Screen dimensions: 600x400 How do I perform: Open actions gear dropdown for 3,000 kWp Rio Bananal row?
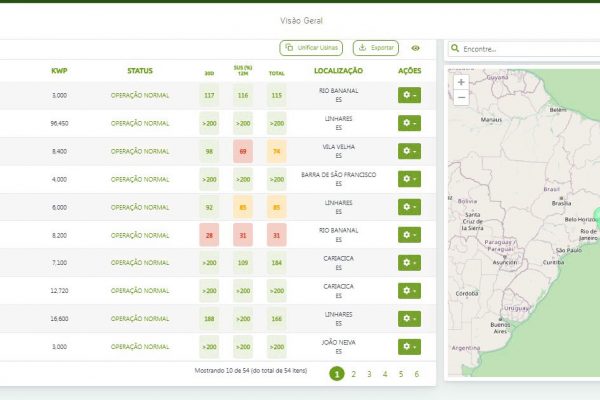[x=409, y=95]
